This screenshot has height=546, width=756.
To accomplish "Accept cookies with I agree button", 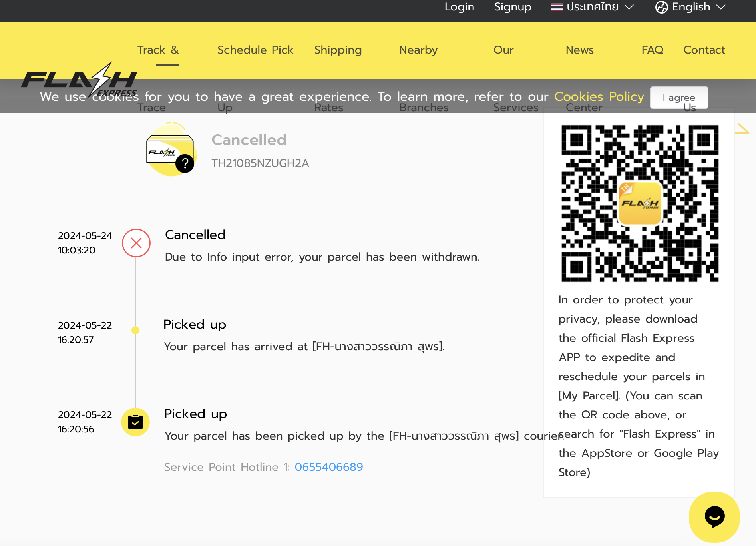I will click(x=679, y=98).
